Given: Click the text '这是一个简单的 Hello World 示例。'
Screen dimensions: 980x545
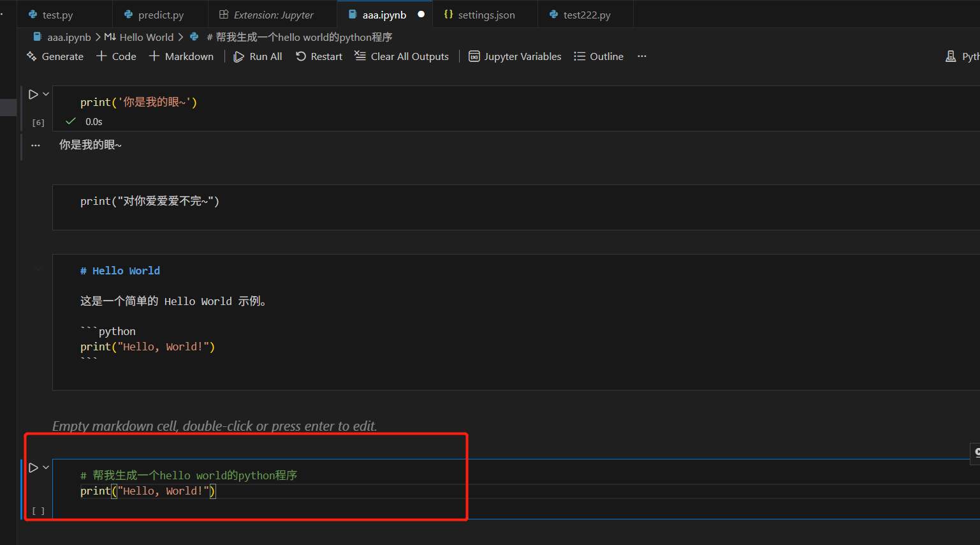Looking at the screenshot, I should coord(173,301).
